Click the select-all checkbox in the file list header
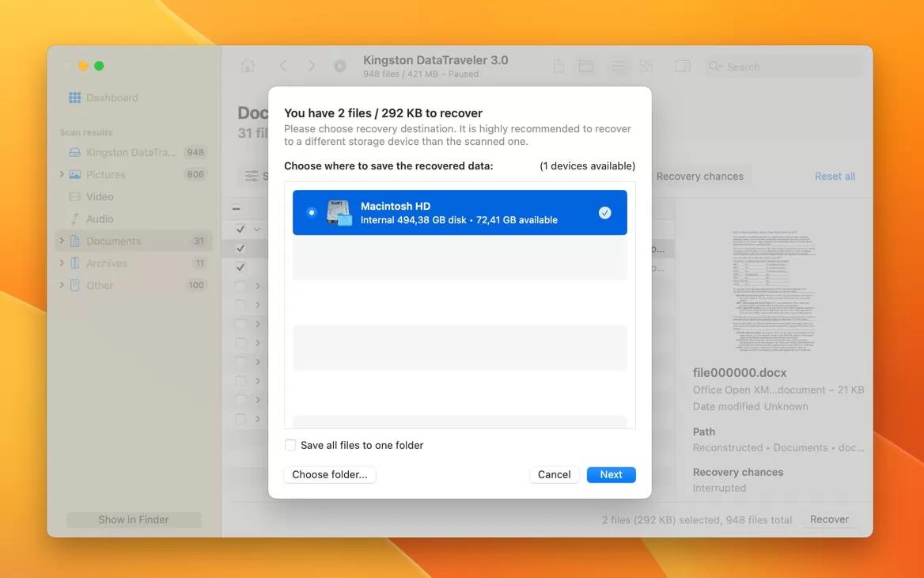924x578 pixels. click(x=237, y=209)
